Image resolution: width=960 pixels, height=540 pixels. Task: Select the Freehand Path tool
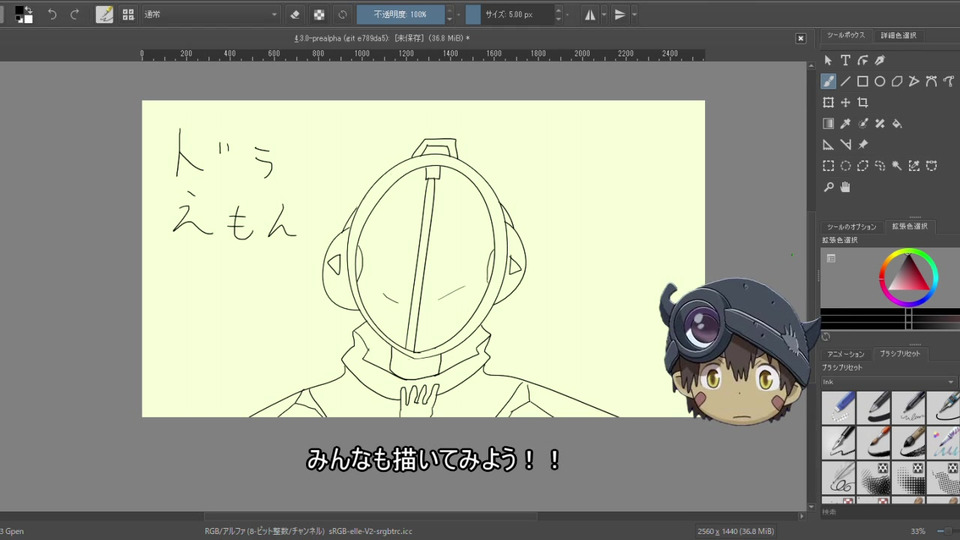(x=948, y=81)
